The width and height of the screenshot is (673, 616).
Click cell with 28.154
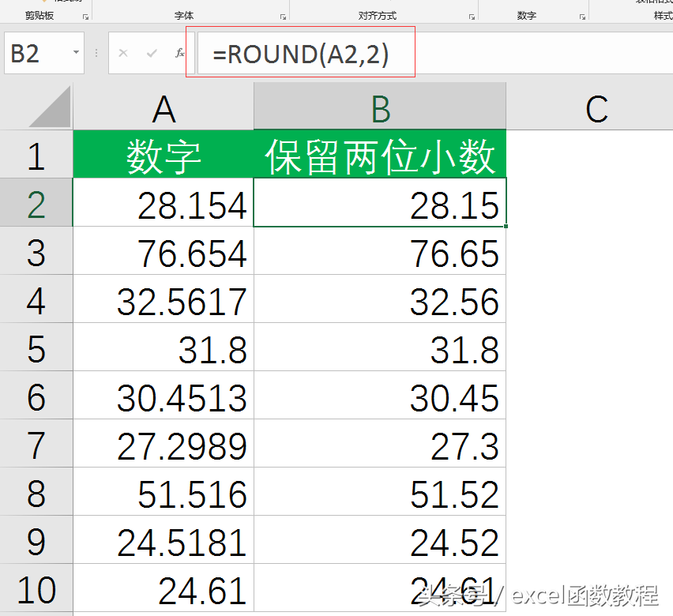click(164, 202)
